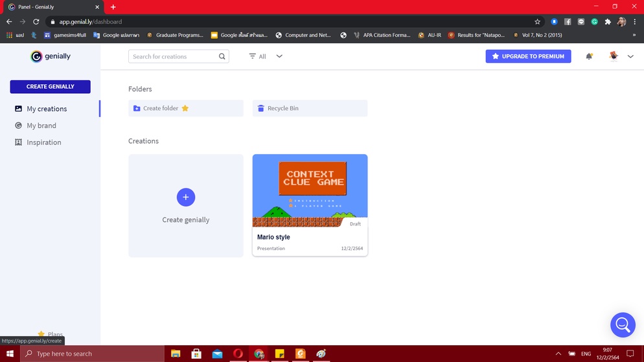This screenshot has height=362, width=644.
Task: Click Create folder
Action: [186, 108]
